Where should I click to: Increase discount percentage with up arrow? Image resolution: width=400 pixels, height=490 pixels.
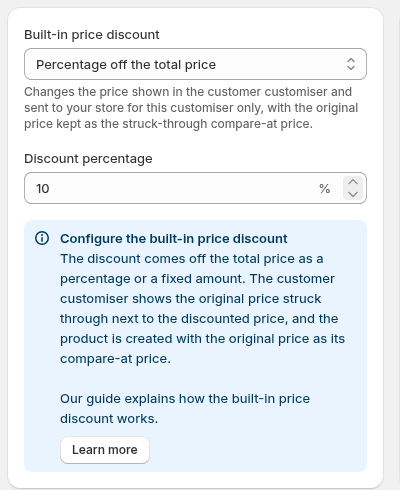[x=353, y=182]
